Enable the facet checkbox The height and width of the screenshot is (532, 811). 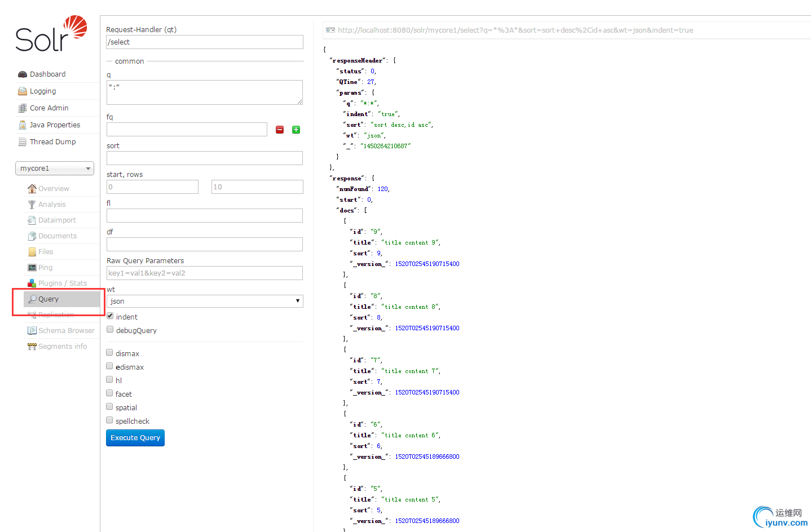pos(109,393)
